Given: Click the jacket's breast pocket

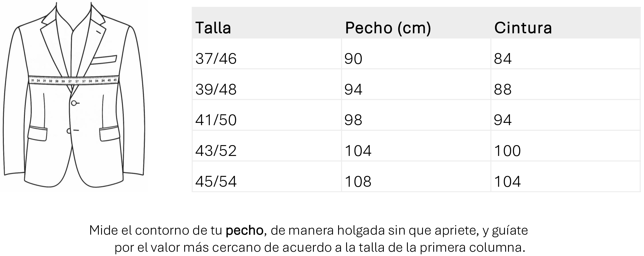Looking at the screenshot, I should (104, 59).
